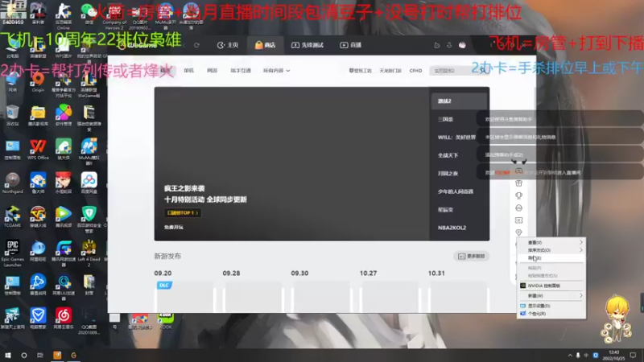Open WeGame store tab
644x362 pixels.
tap(266, 45)
